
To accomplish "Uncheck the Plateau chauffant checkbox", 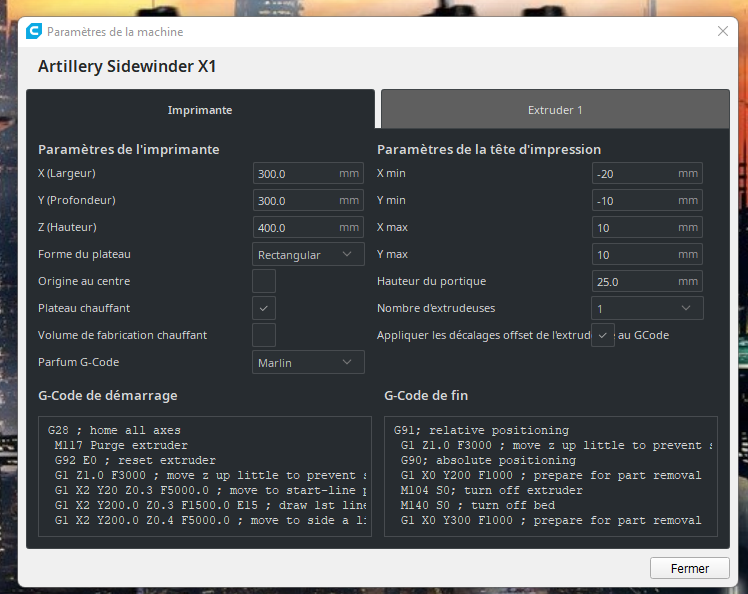I will [x=264, y=308].
